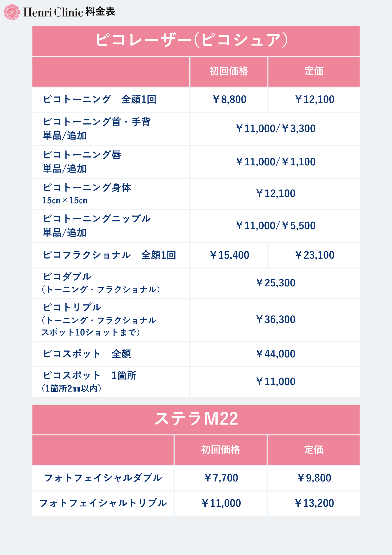Select the ピコトーニング 全顔1回 row label

100,99
